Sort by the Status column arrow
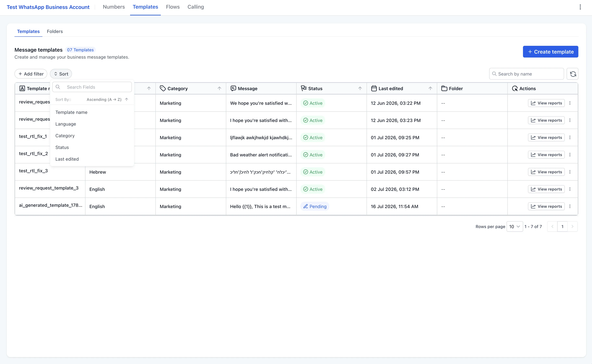 tap(360, 88)
